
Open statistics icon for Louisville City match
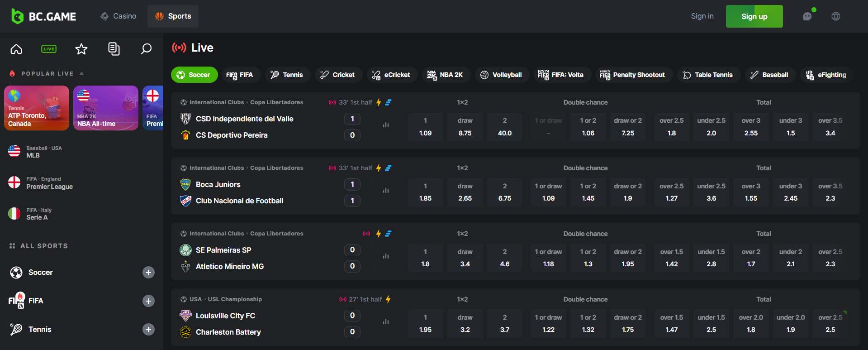pyautogui.click(x=386, y=322)
